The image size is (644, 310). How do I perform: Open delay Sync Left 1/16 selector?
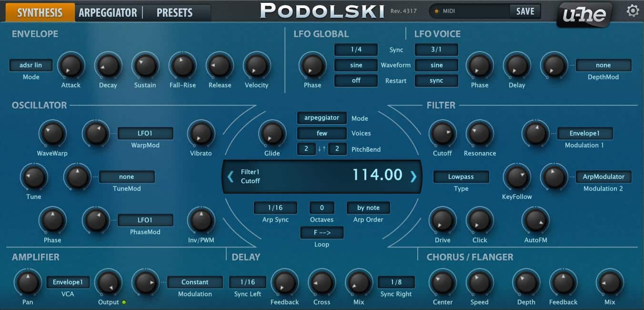(248, 282)
